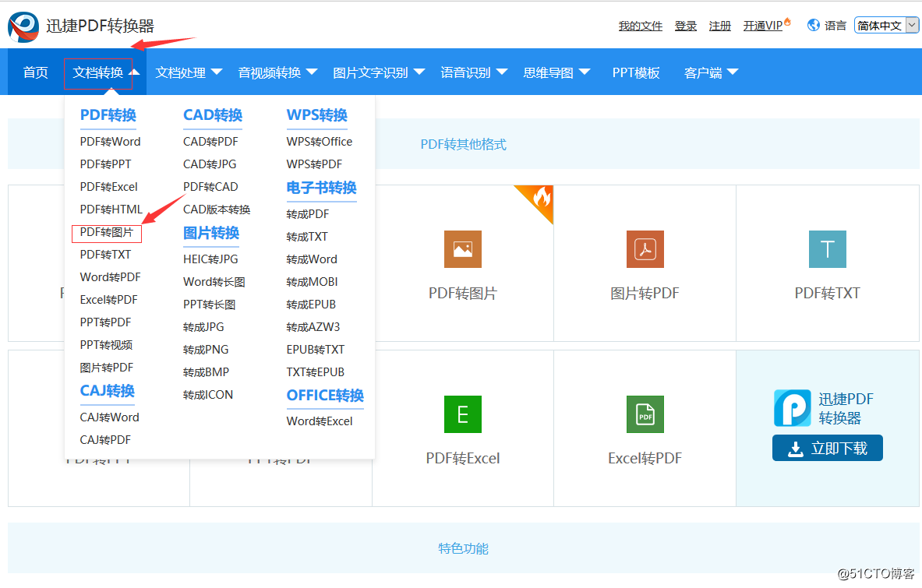Select Excel转PDF from the dropdown menu
This screenshot has height=588, width=922.
click(109, 300)
